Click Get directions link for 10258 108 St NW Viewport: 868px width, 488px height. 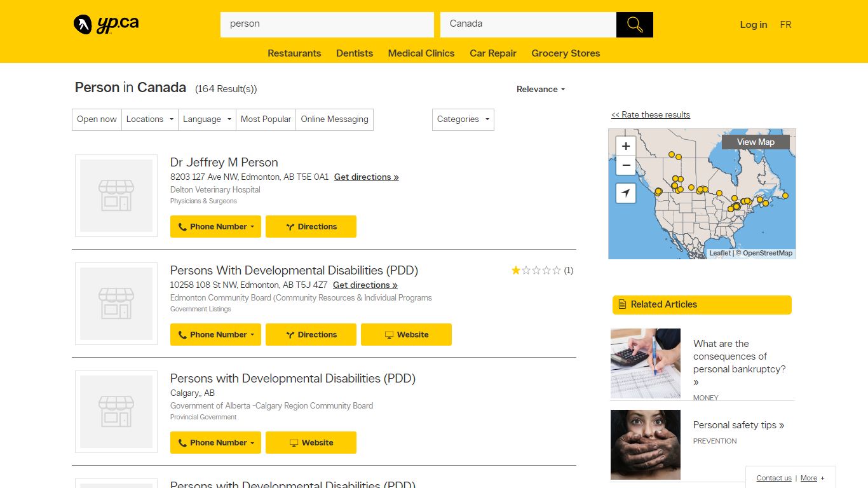tap(365, 285)
